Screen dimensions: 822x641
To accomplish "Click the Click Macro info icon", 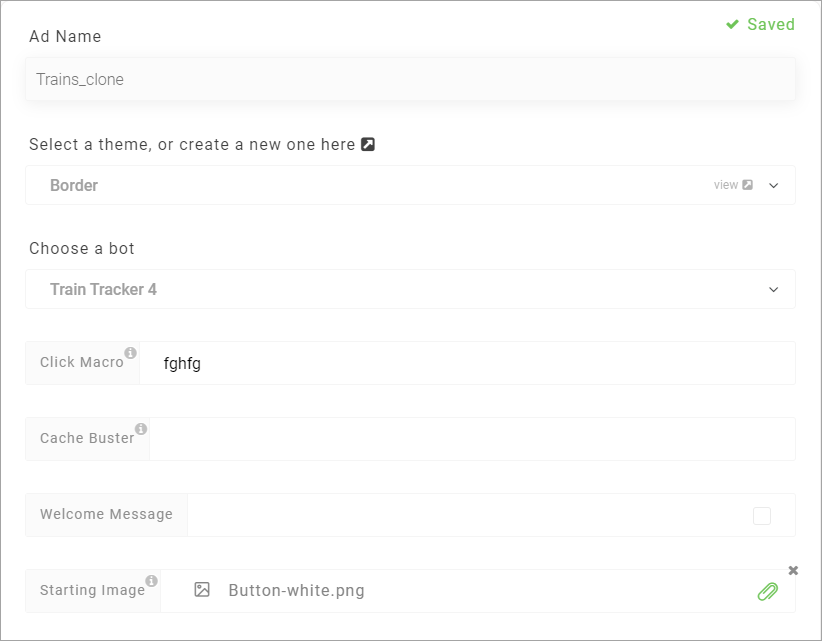I will click(131, 353).
